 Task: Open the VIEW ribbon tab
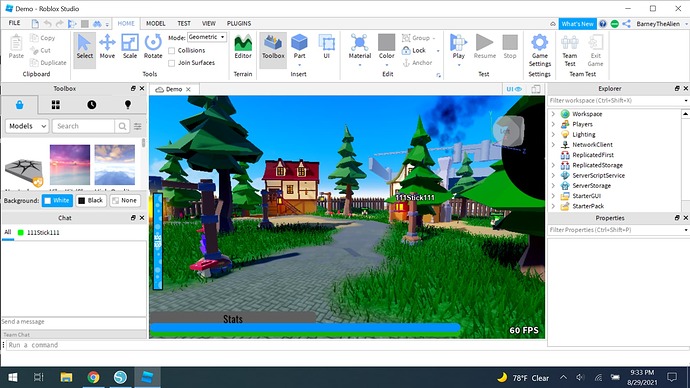tap(209, 23)
